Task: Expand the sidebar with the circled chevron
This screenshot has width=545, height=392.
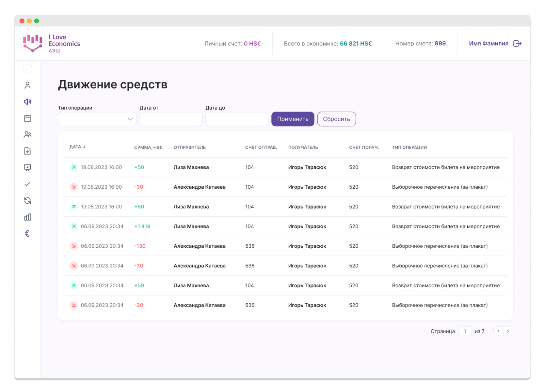Action: [x=27, y=69]
